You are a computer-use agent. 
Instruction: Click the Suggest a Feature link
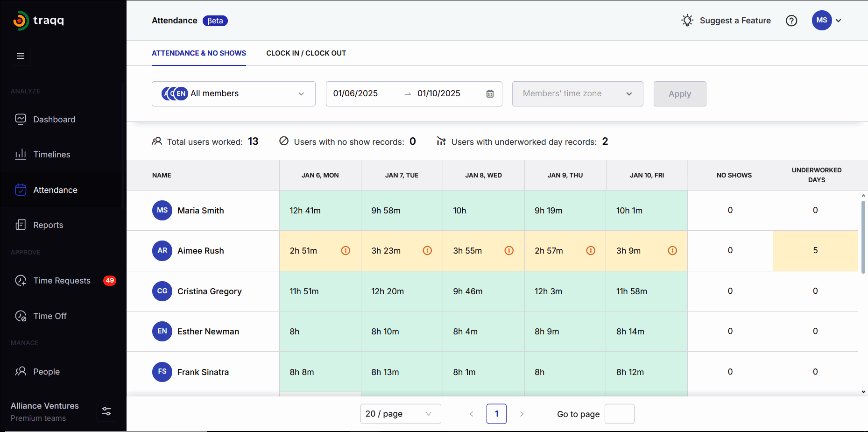pyautogui.click(x=735, y=21)
